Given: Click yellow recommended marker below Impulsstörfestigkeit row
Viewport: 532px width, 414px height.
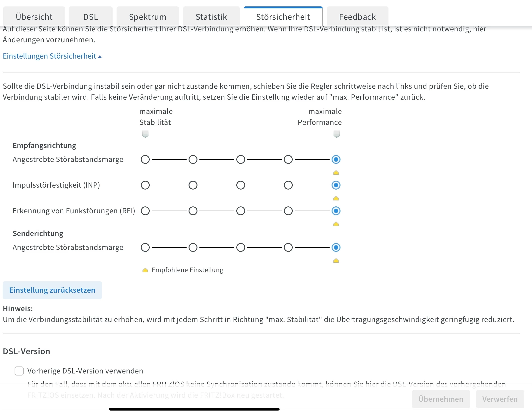Looking at the screenshot, I should pos(336,198).
